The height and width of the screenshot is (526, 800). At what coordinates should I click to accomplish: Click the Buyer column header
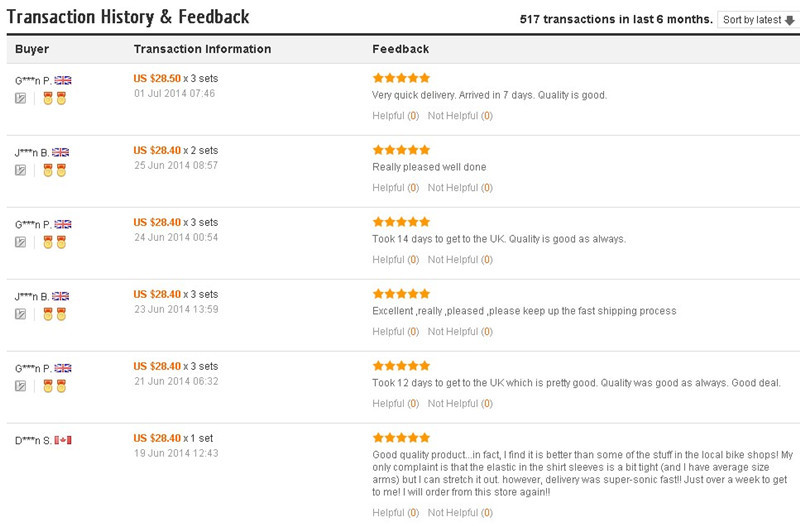(32, 49)
